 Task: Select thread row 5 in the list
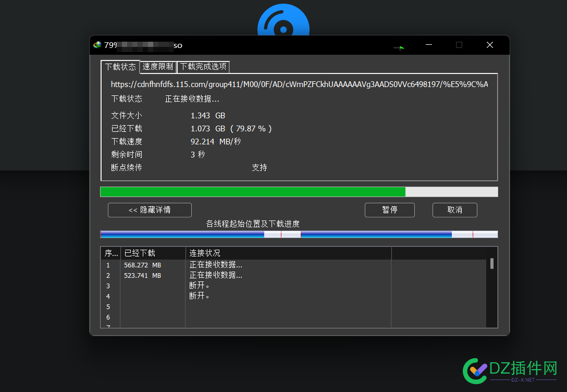pos(293,307)
